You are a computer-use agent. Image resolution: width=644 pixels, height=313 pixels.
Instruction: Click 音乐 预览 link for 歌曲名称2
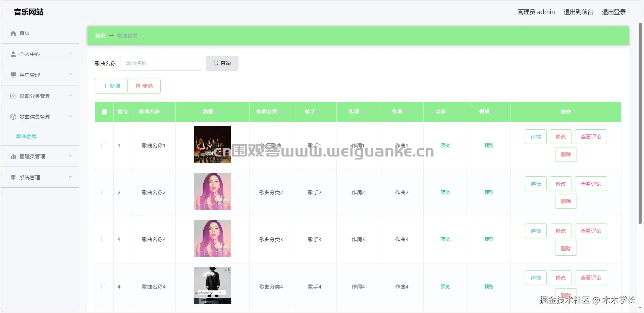[445, 192]
